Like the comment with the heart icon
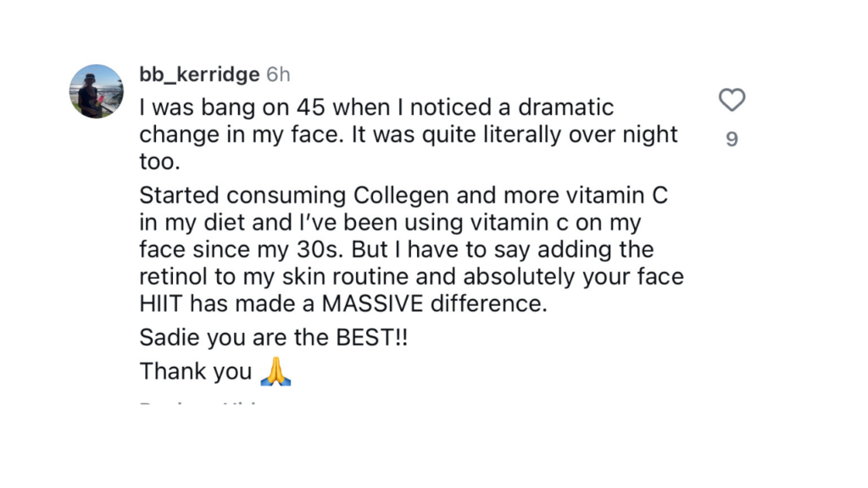 (732, 100)
